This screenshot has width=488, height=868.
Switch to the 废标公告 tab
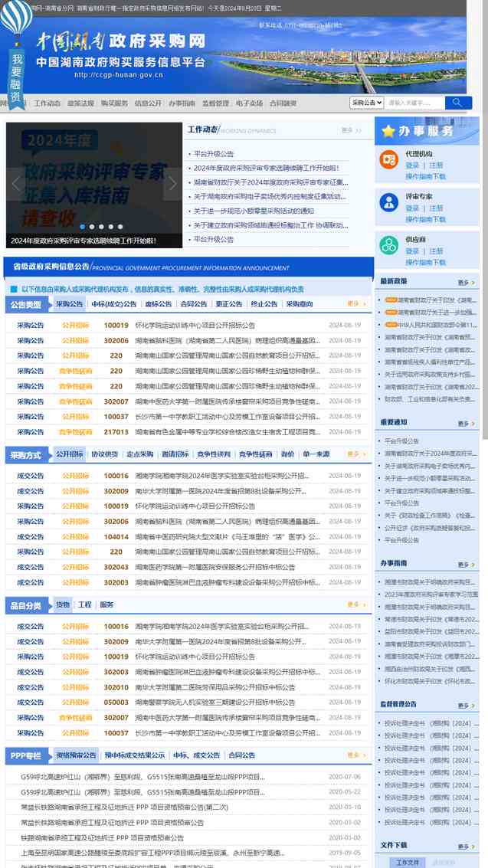tap(159, 304)
